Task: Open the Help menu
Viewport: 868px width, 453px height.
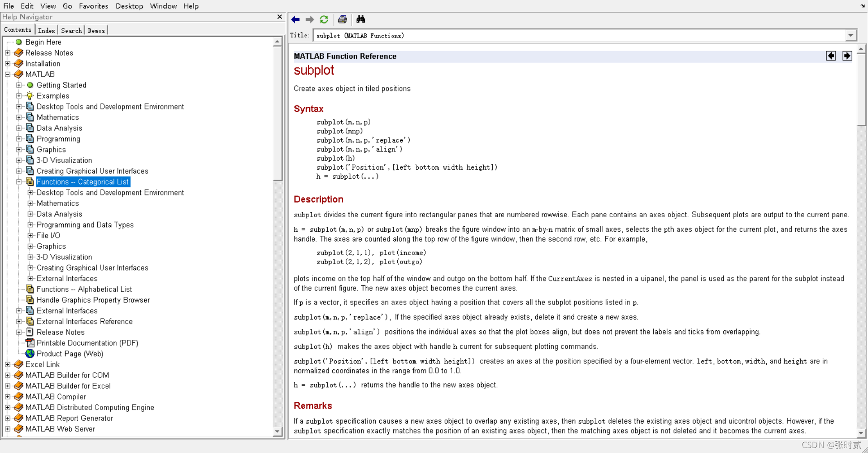Action: click(191, 6)
